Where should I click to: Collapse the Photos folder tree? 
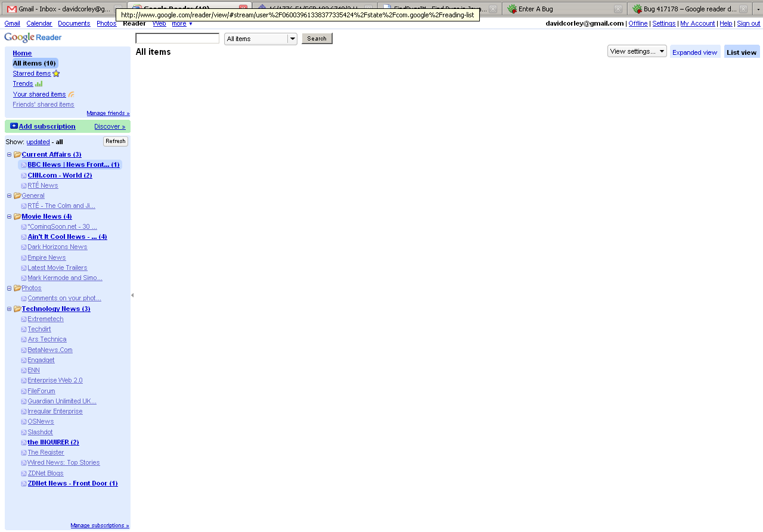click(x=9, y=288)
